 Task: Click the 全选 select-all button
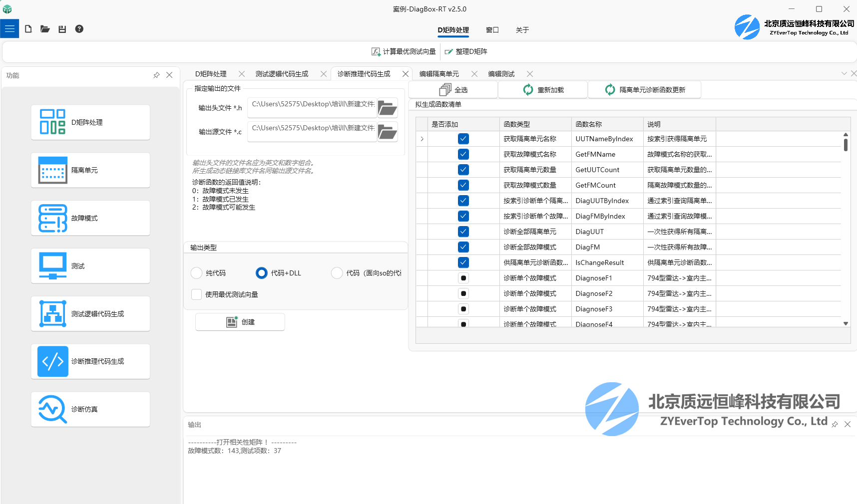click(x=453, y=90)
